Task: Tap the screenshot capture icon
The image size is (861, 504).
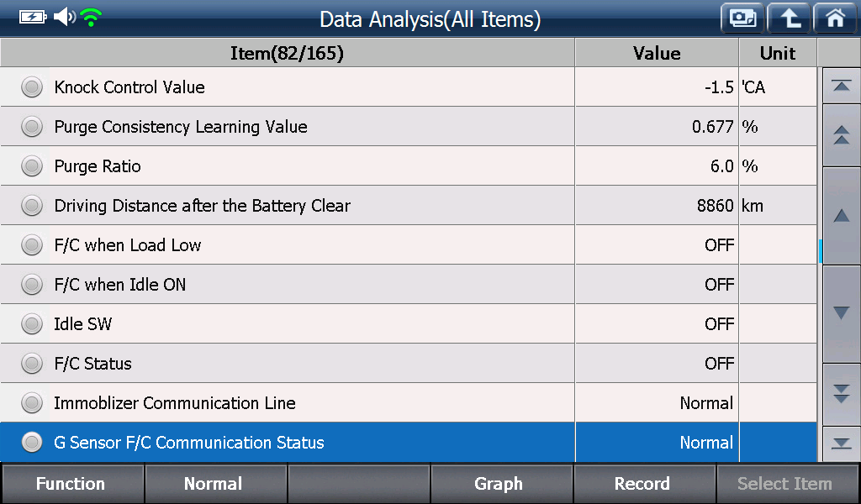Action: pos(742,18)
